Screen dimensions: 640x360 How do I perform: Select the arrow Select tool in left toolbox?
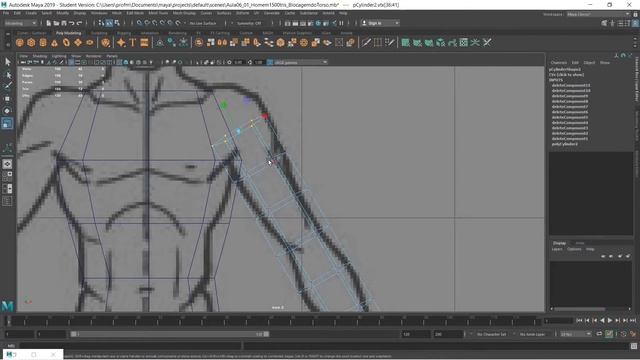pos(8,62)
